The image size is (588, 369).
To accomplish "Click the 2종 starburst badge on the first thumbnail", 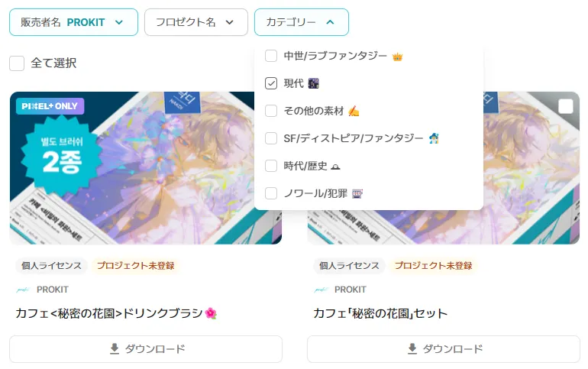I will pyautogui.click(x=62, y=157).
